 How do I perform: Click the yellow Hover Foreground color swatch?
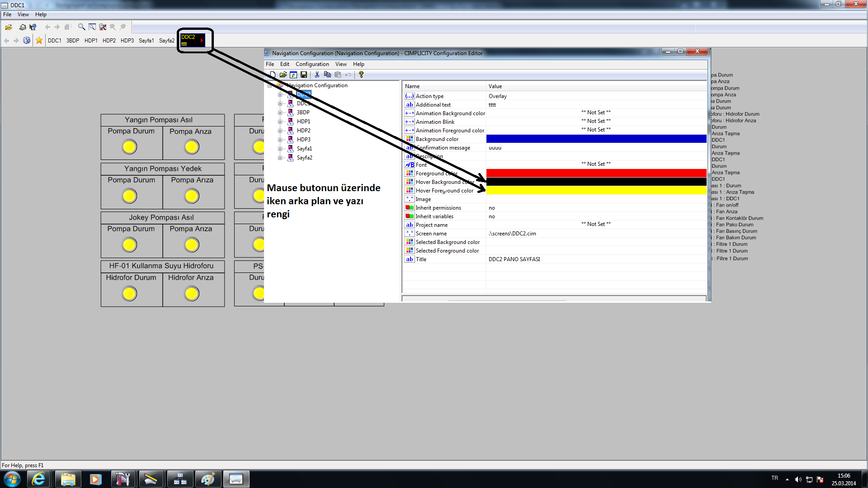coord(596,190)
